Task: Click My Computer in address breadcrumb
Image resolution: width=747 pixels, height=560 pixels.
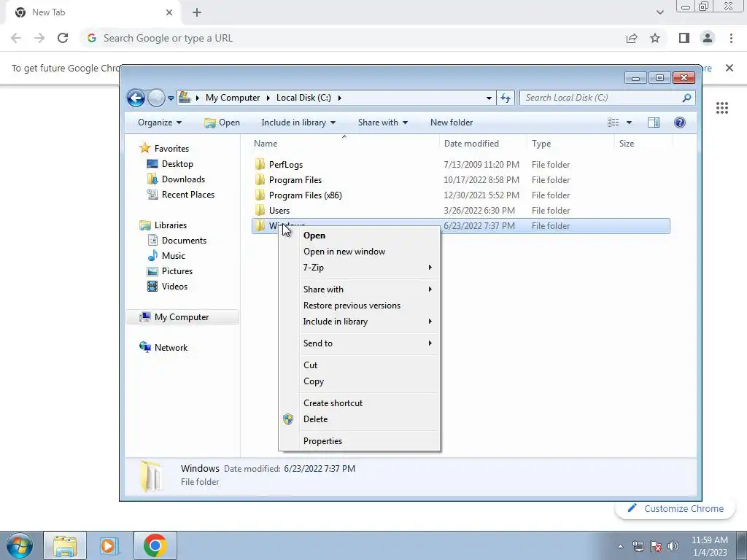Action: point(233,98)
